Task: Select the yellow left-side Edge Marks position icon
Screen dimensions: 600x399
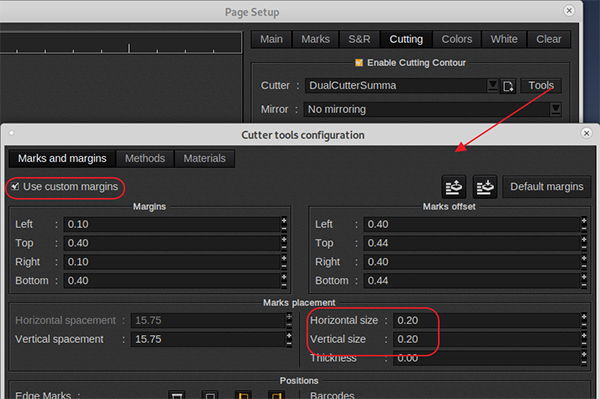Action: 243,395
